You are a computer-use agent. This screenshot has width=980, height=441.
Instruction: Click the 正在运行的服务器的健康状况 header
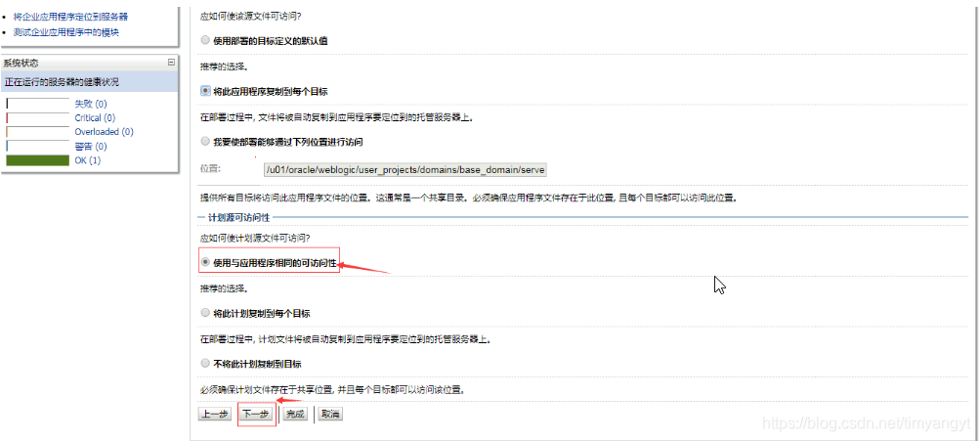(62, 82)
